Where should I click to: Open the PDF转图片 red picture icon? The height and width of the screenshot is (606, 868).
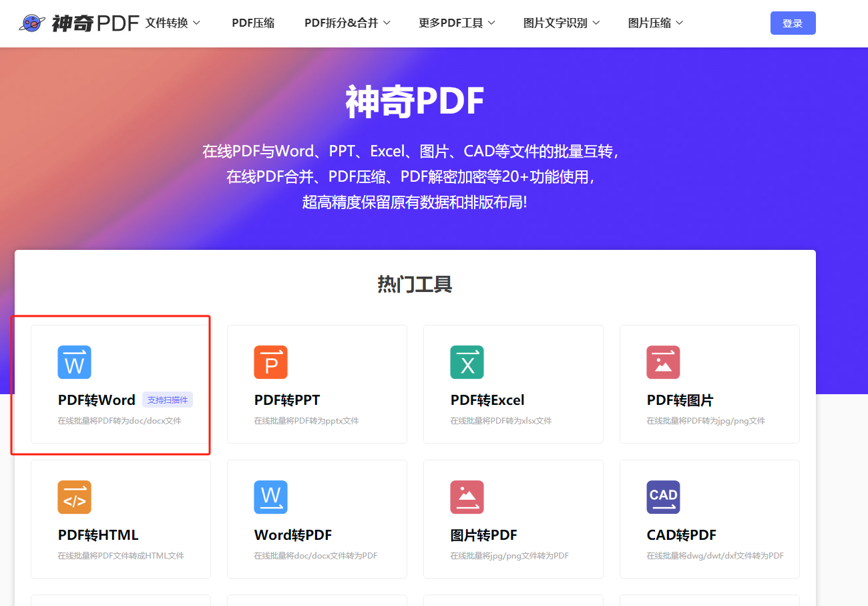pos(663,362)
